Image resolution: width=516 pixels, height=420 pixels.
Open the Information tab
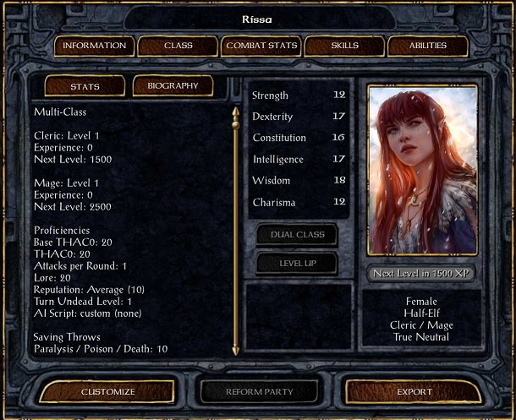pos(95,46)
